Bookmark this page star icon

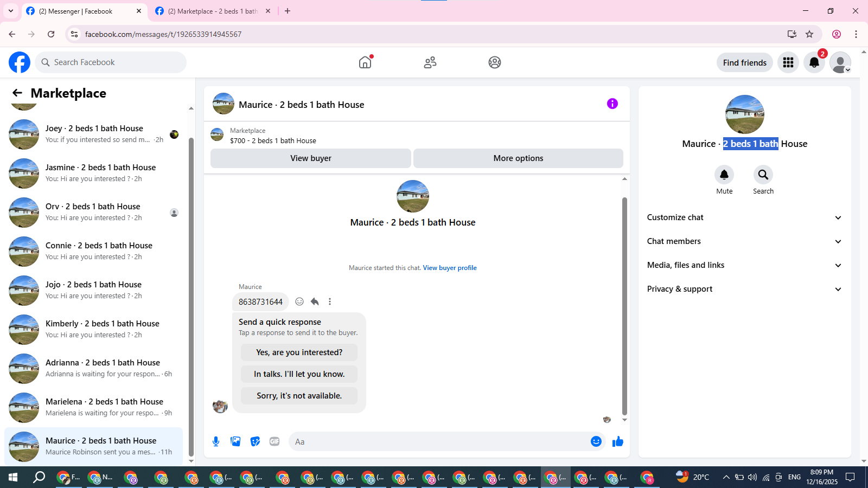click(x=809, y=34)
